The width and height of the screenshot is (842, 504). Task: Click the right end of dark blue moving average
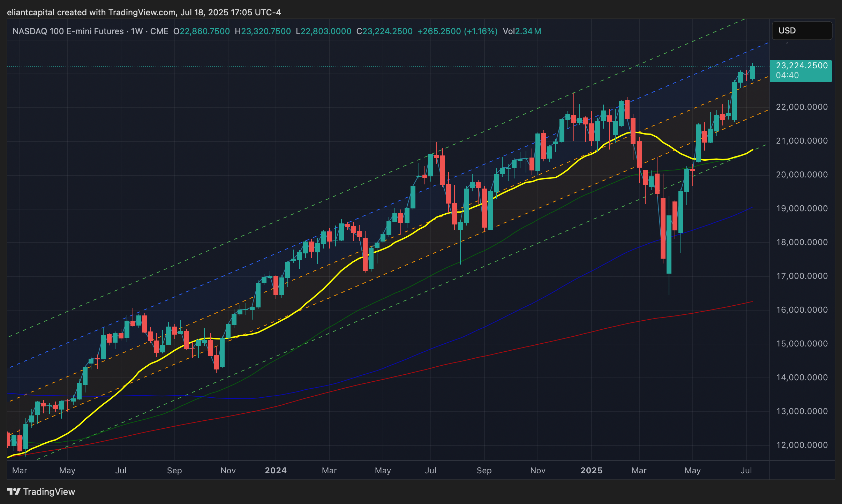751,208
